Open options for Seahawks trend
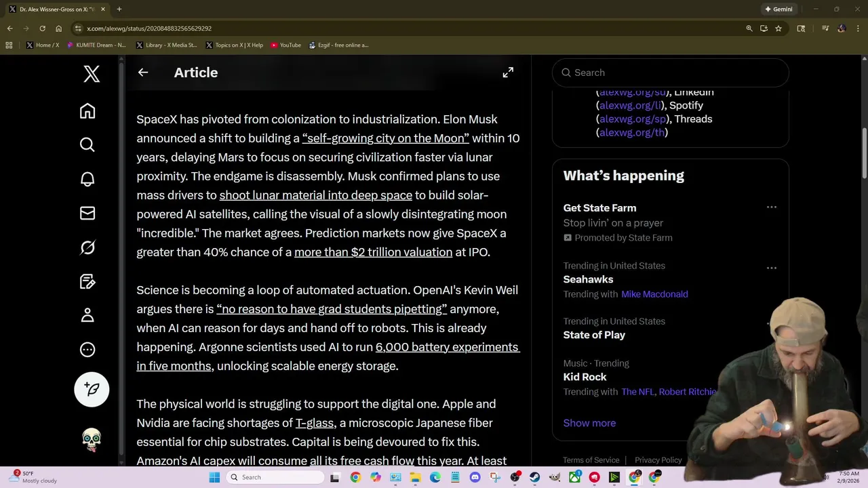 (x=772, y=268)
